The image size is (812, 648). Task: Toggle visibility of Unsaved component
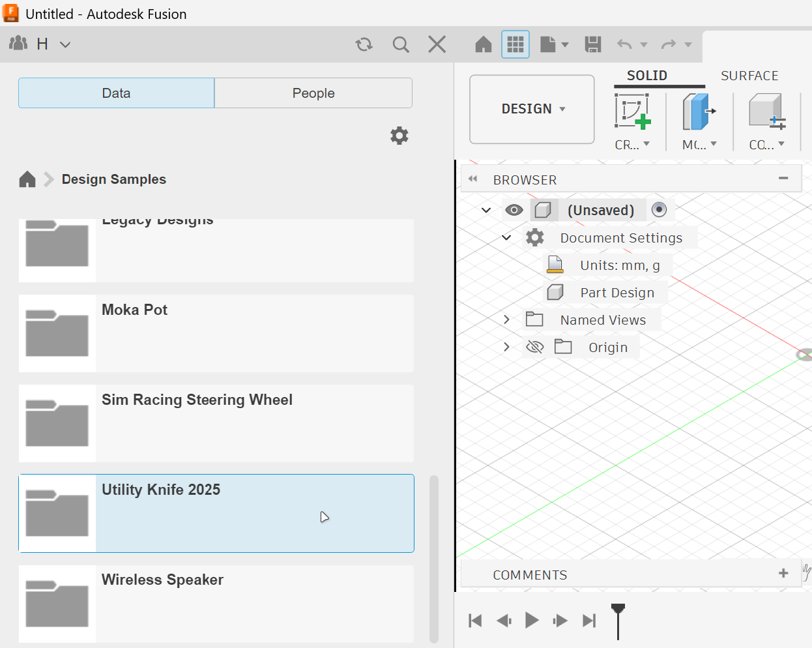point(514,210)
